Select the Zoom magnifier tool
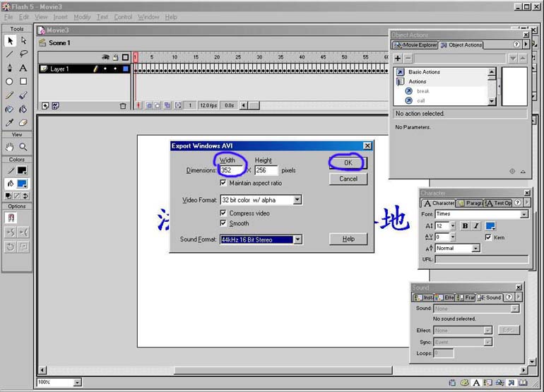This screenshot has width=544, height=392. tap(23, 147)
